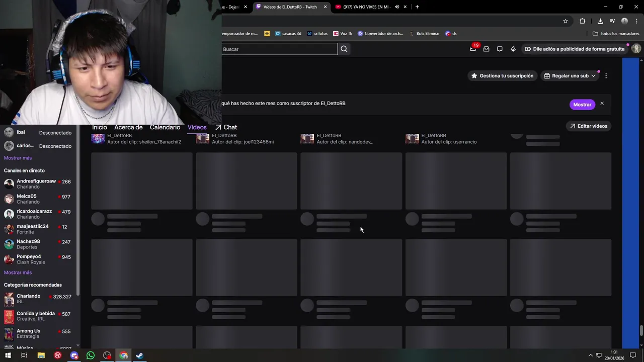Open the ia fotos bookmark
This screenshot has height=362, width=644.
point(317,34)
